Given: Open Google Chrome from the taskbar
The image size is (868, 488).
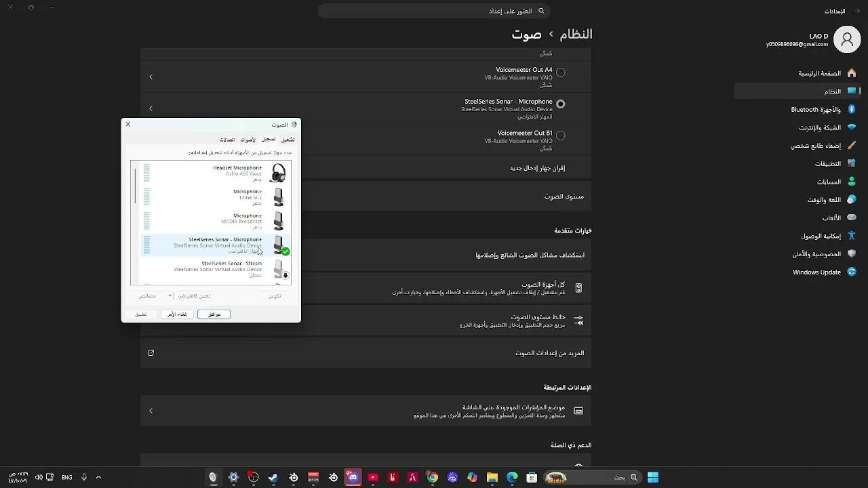Looking at the screenshot, I should (x=432, y=477).
